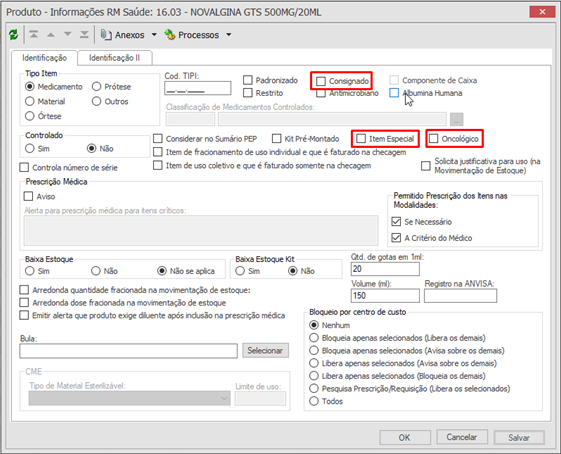
Task: Click the OK button
Action: tap(405, 437)
